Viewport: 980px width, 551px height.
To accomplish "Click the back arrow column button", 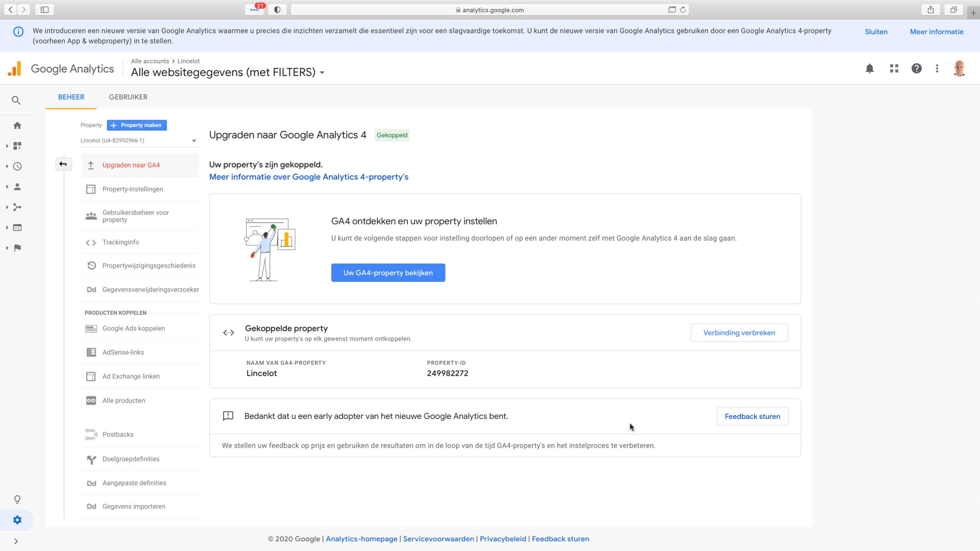I will click(x=63, y=165).
